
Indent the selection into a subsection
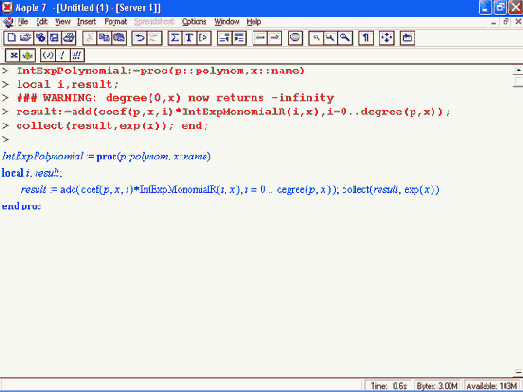(x=239, y=38)
